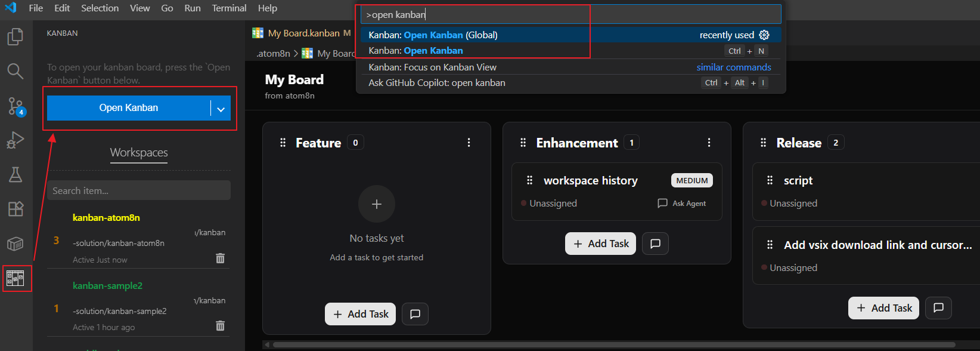Open the Add vsix download link task title
The width and height of the screenshot is (980, 351).
coord(877,245)
